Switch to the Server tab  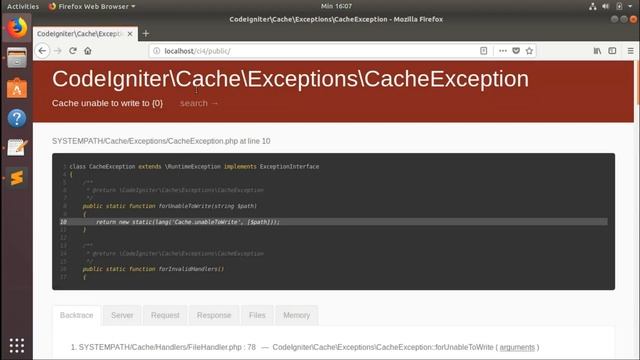tap(122, 315)
